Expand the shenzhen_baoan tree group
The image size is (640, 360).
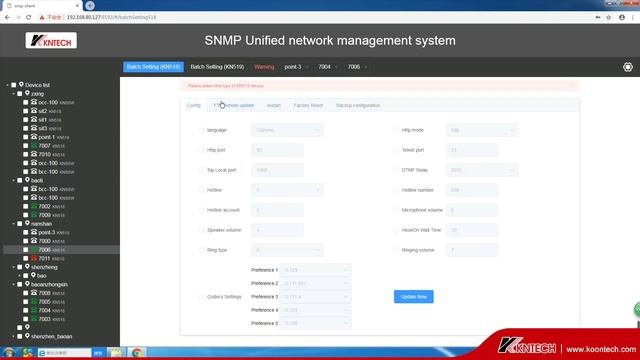(x=13, y=336)
